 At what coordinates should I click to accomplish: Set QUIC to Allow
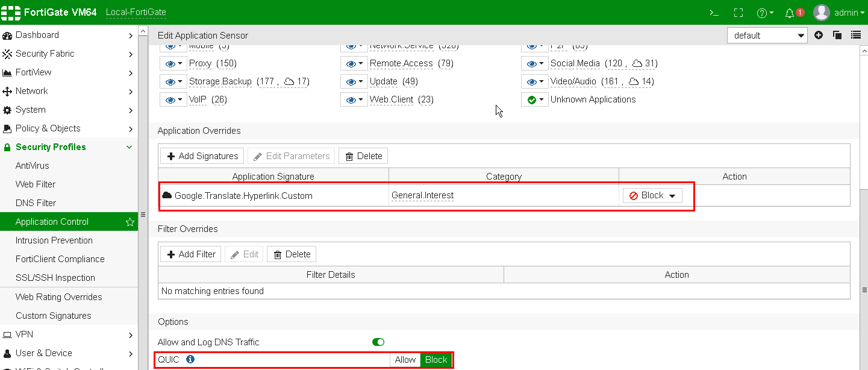pyautogui.click(x=405, y=359)
